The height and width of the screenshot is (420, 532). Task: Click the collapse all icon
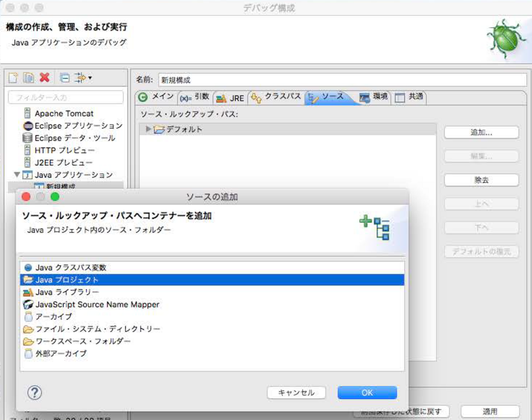64,78
